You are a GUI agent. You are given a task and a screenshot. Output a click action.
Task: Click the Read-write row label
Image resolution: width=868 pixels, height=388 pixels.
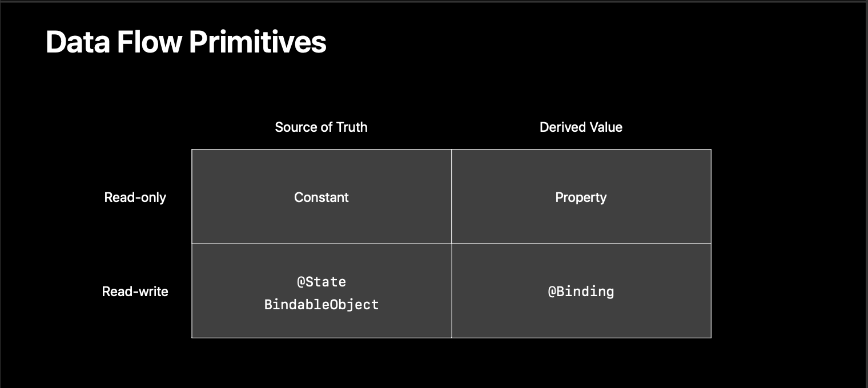click(x=135, y=292)
